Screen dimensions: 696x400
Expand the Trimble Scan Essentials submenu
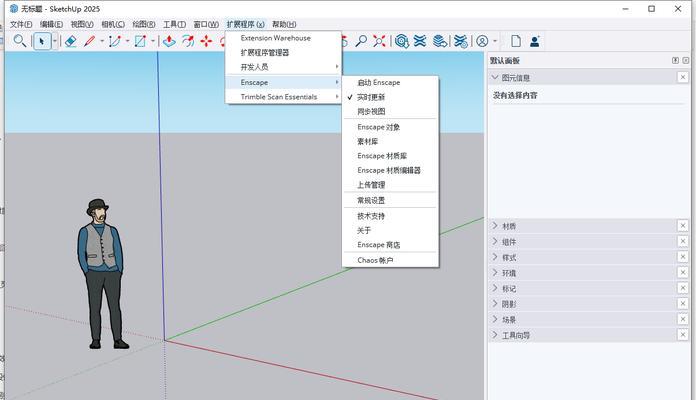[x=283, y=97]
